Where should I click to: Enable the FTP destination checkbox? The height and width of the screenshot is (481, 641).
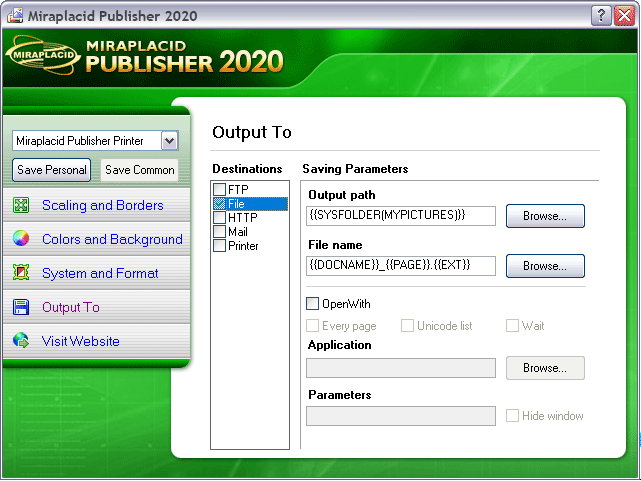click(220, 190)
